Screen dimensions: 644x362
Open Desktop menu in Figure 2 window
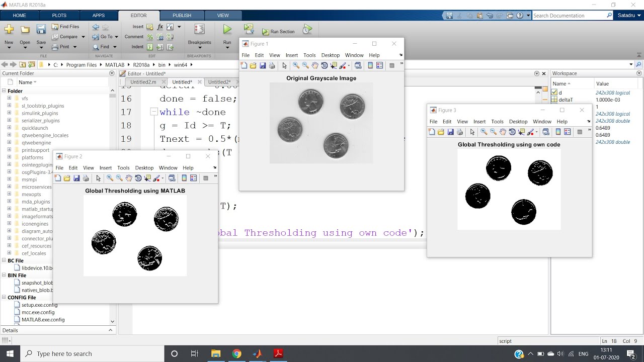tap(144, 168)
